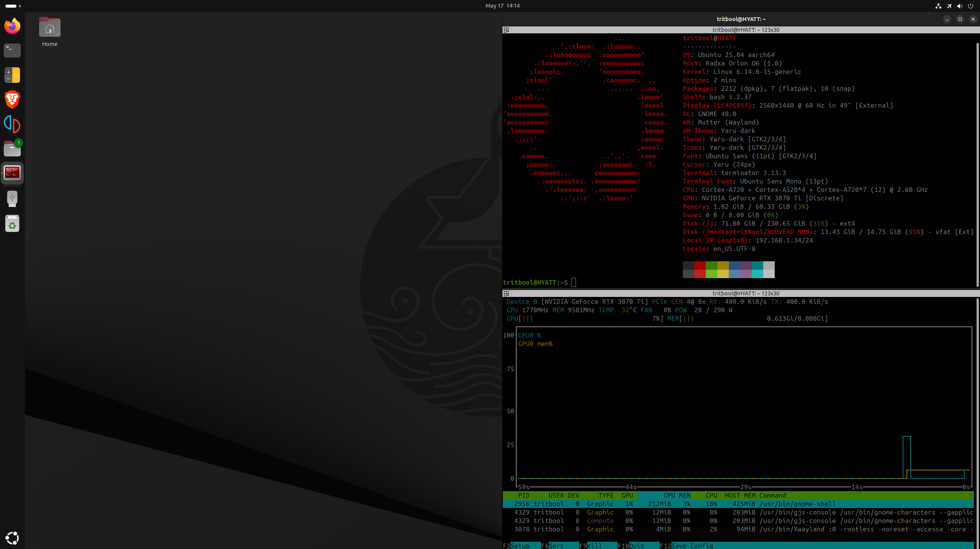Click the PID column header

[524, 495]
